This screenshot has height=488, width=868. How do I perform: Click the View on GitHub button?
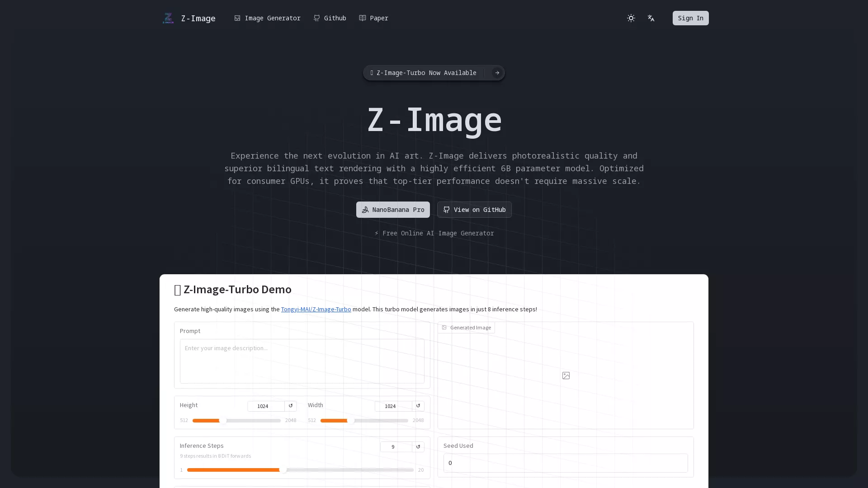[474, 210]
